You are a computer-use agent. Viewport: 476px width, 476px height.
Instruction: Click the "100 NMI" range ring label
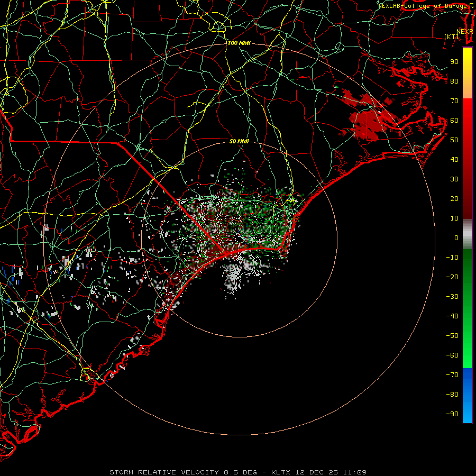(x=239, y=43)
